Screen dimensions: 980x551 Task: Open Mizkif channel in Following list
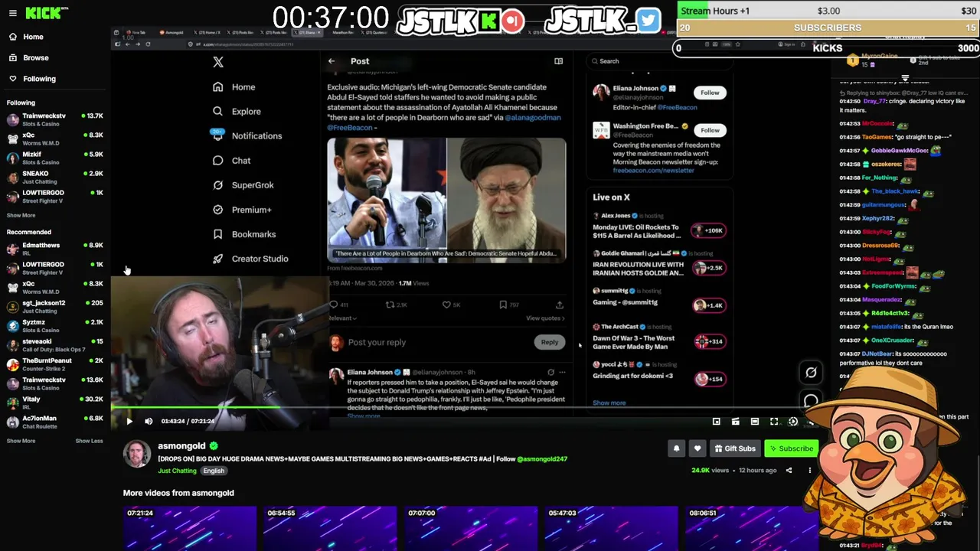[x=54, y=158]
